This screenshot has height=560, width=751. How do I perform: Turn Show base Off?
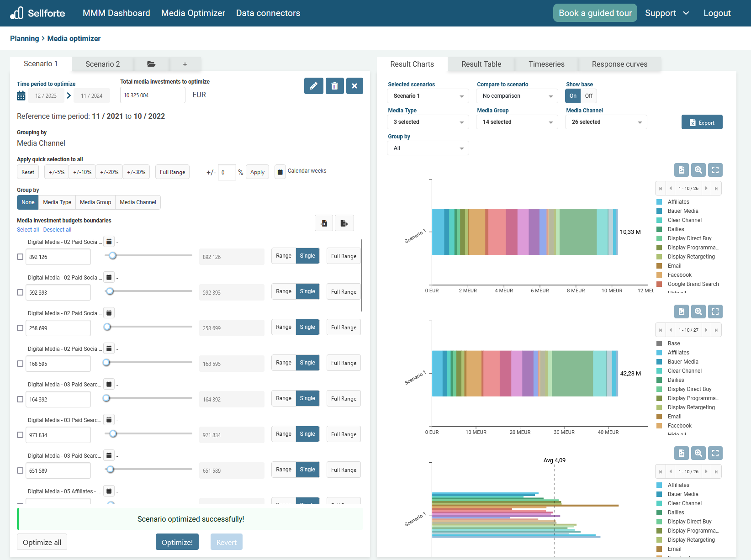pos(588,96)
